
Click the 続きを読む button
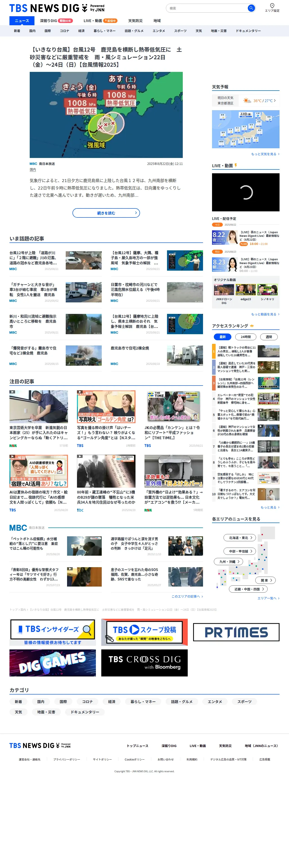click(x=106, y=213)
